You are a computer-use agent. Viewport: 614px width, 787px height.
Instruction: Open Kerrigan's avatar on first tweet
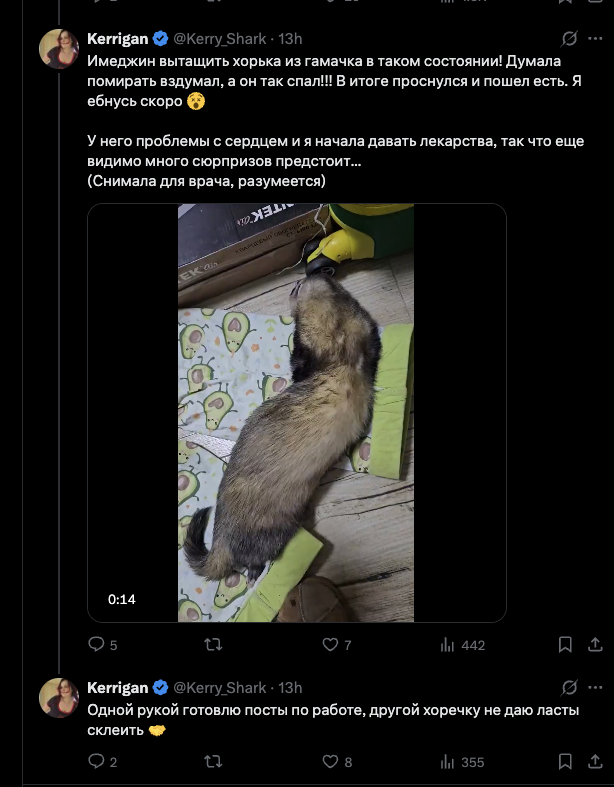59,48
